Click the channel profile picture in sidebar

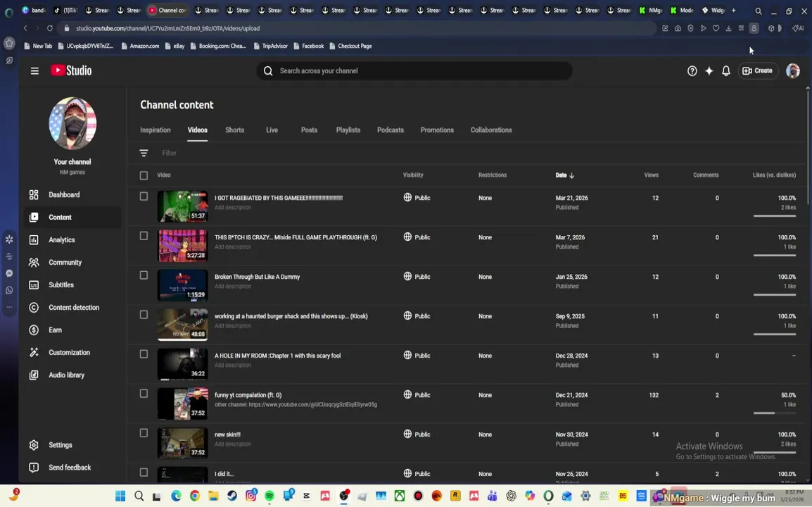click(x=72, y=123)
